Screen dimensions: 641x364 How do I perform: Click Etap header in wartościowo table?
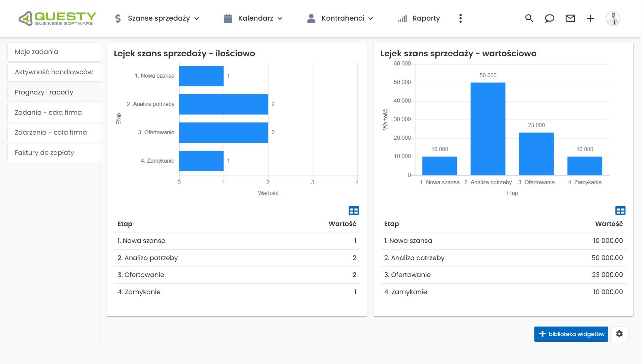pos(391,224)
